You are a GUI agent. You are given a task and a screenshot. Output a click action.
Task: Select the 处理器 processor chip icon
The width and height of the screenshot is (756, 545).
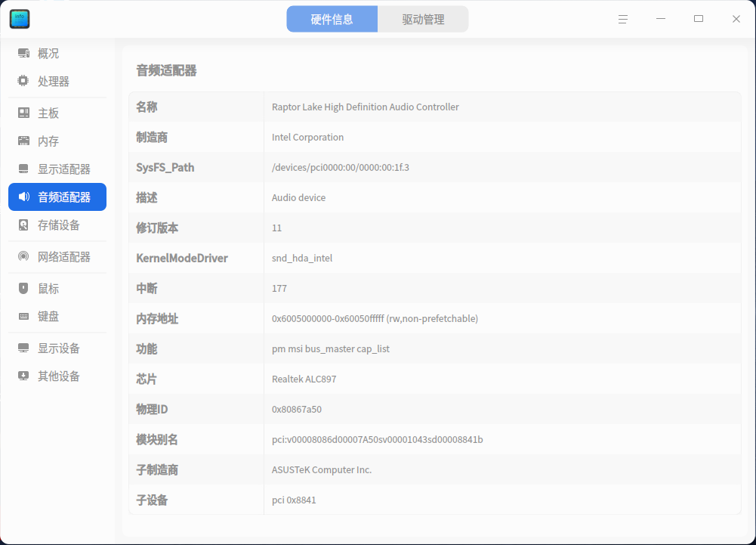[23, 81]
